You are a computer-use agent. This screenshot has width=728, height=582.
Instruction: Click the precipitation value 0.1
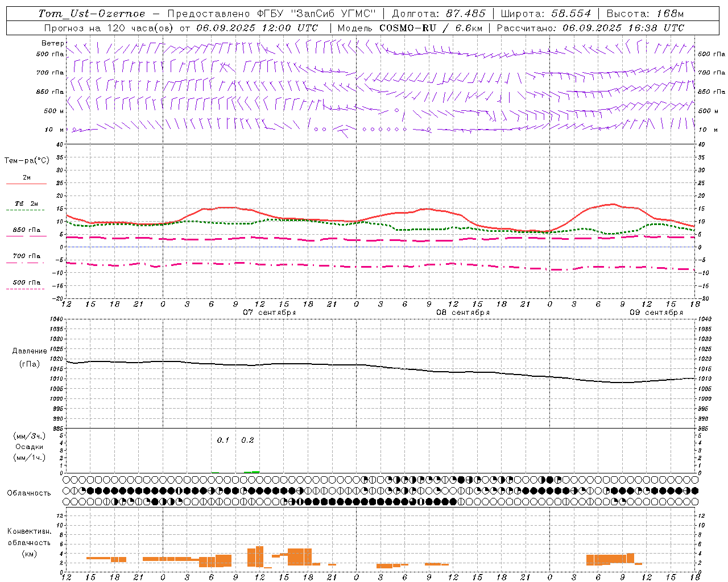(223, 440)
